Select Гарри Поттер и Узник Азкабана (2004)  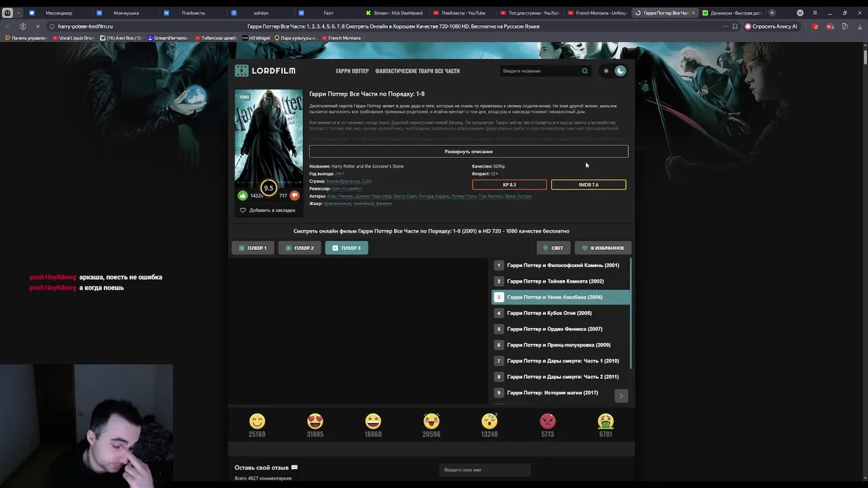point(561,297)
